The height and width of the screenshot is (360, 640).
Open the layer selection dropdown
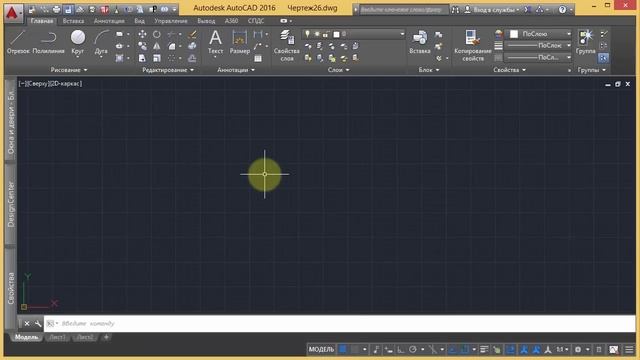[x=354, y=34]
